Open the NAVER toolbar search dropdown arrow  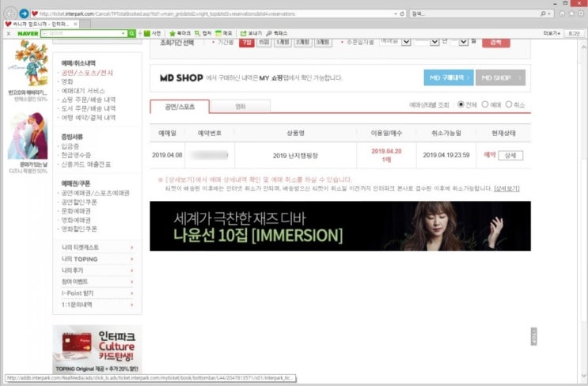pos(123,34)
